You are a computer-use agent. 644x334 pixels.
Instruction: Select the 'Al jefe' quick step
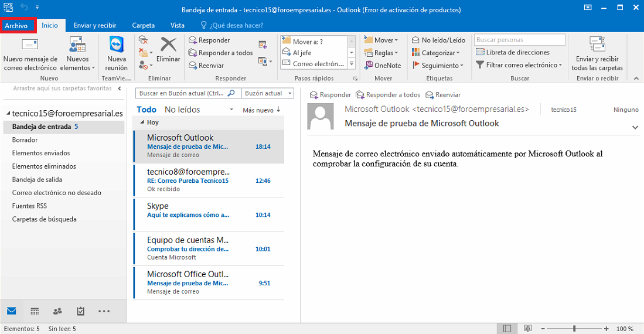pos(314,53)
